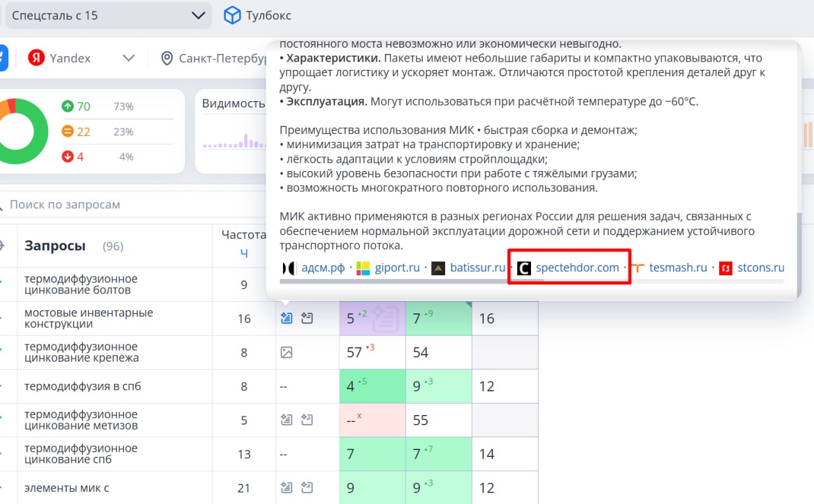Open the Тулбокс cube icon

(x=232, y=15)
